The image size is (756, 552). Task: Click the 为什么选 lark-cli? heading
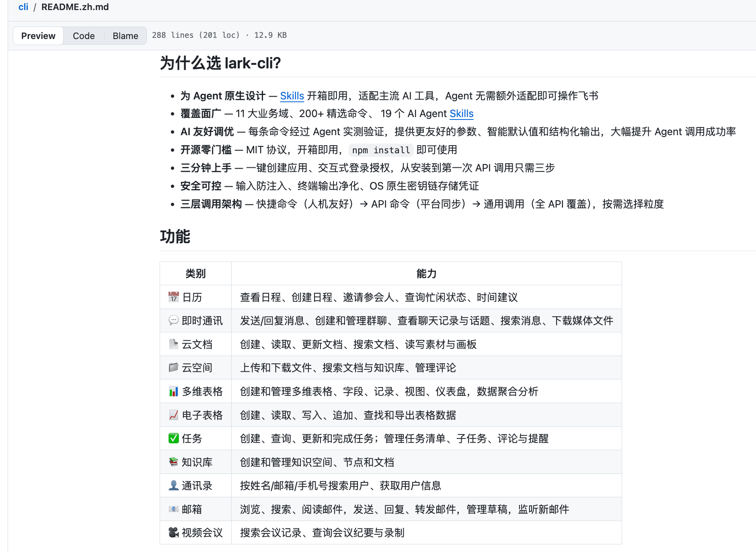[x=220, y=63]
